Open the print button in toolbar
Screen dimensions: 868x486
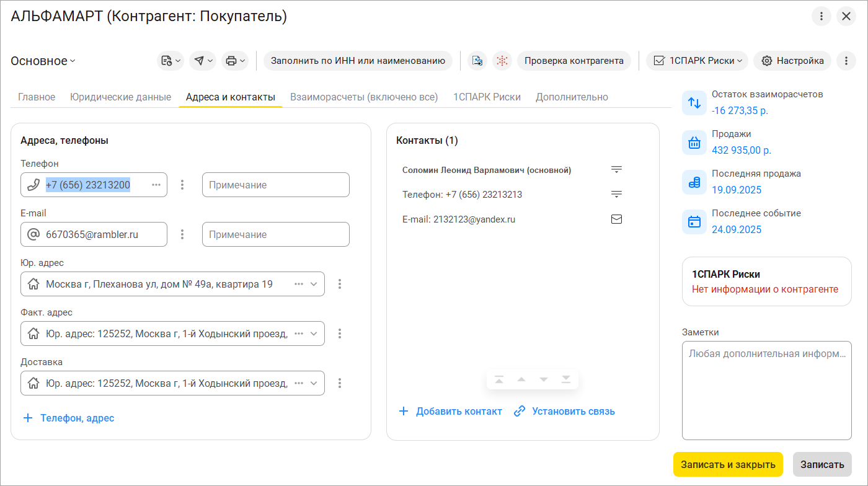tap(234, 61)
